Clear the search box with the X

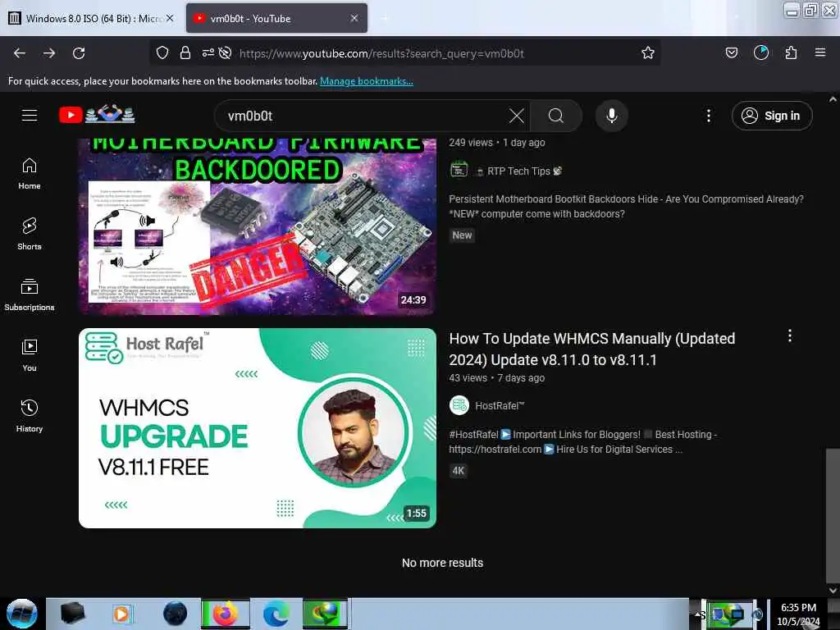[x=517, y=116]
